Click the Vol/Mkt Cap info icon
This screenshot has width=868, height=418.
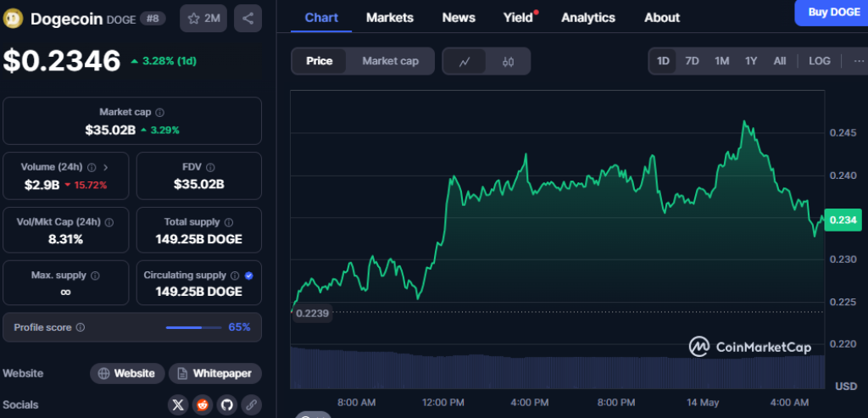click(x=109, y=222)
